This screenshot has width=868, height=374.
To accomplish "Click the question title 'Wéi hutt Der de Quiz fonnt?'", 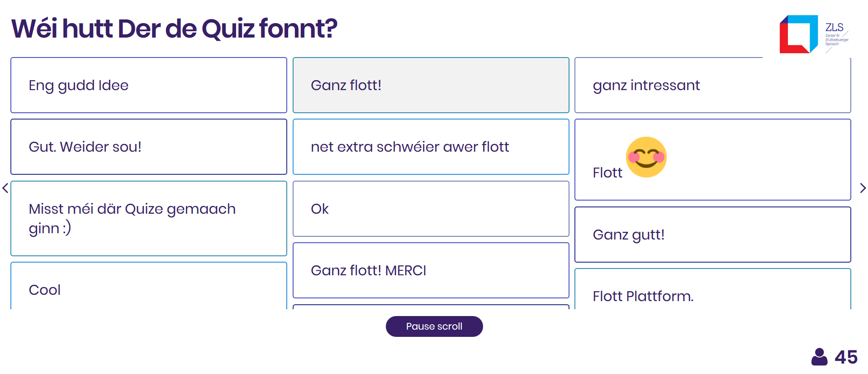I will (174, 29).
